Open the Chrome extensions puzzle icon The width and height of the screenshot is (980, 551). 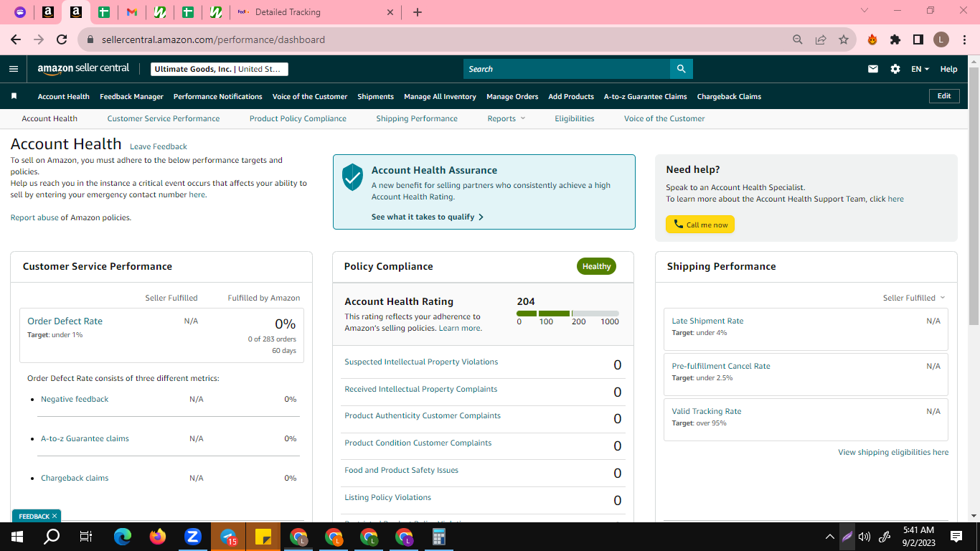[x=895, y=39]
